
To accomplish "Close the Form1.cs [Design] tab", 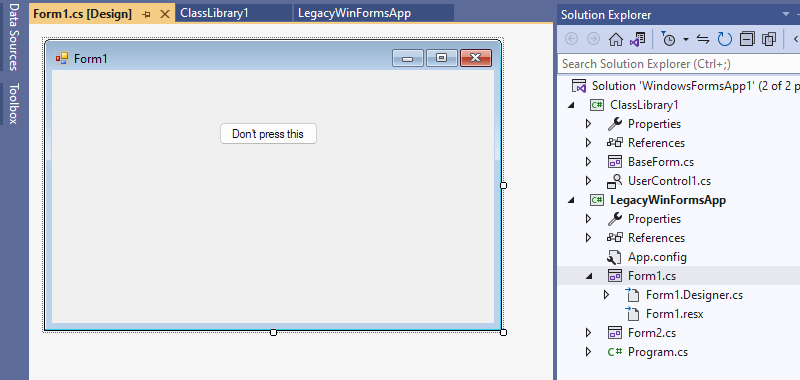I will point(165,14).
